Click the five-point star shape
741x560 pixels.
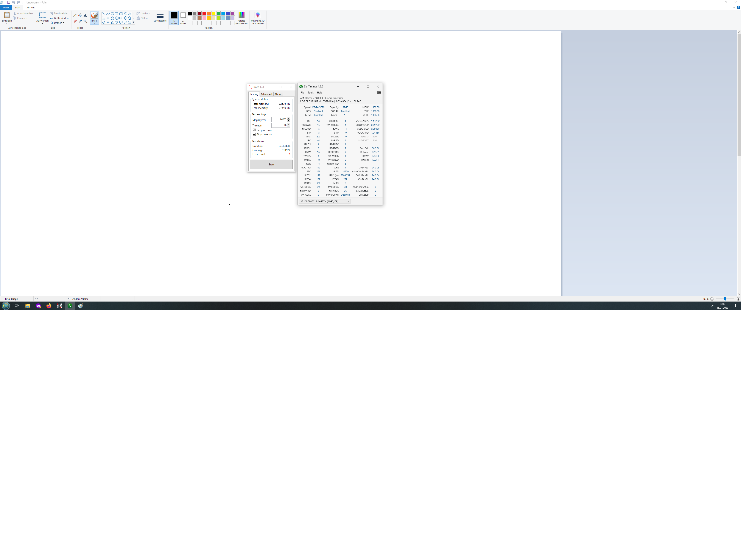point(112,22)
